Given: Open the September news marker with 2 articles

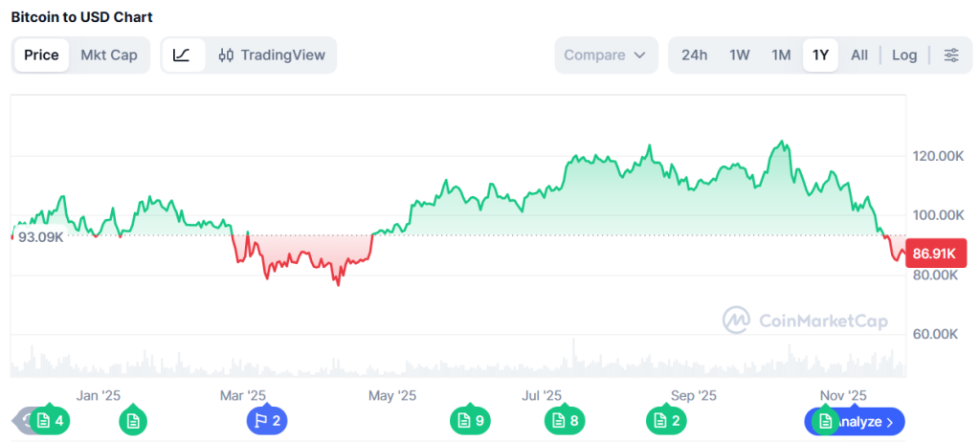Looking at the screenshot, I should pyautogui.click(x=666, y=420).
